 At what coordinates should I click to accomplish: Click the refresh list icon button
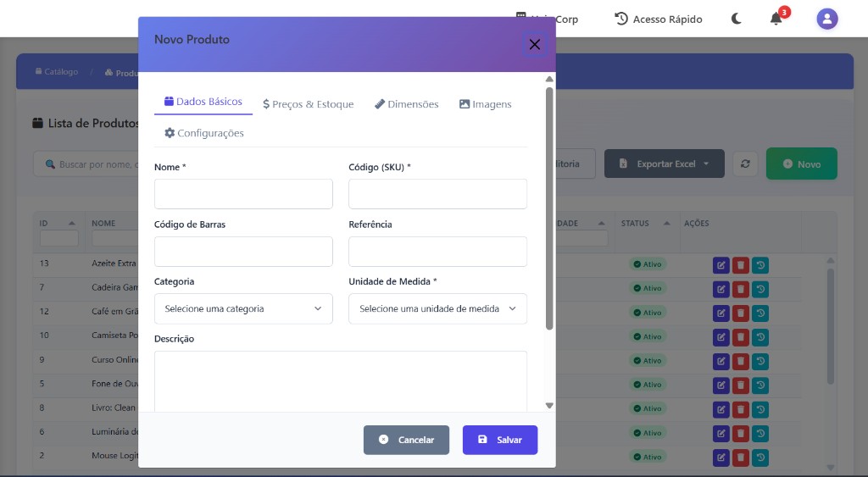click(745, 164)
